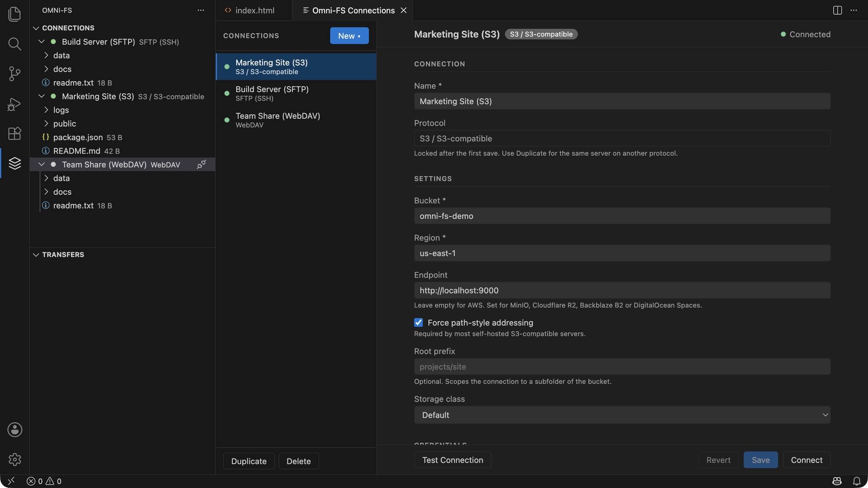868x488 pixels.
Task: Open Copilot status icon in status bar
Action: pos(837,481)
